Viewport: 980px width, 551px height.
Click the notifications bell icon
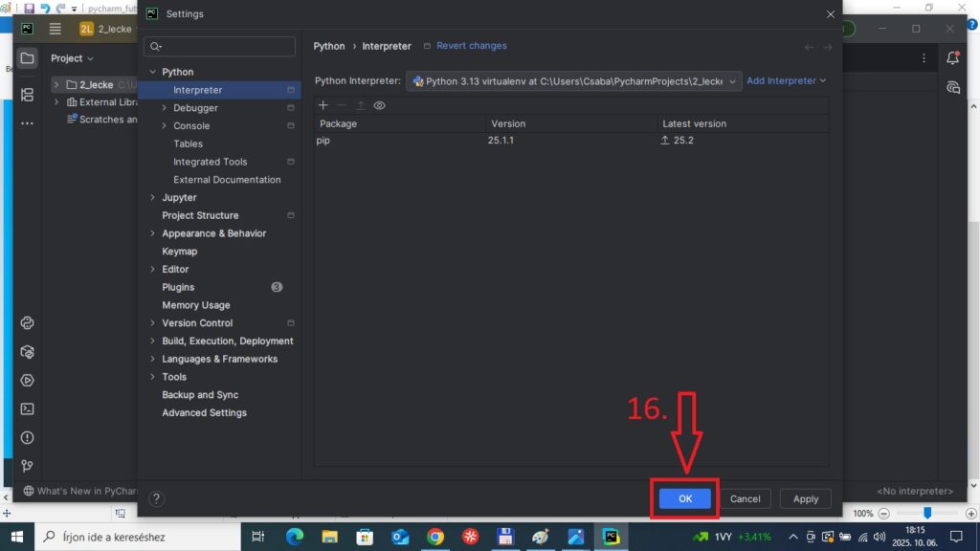(x=952, y=58)
